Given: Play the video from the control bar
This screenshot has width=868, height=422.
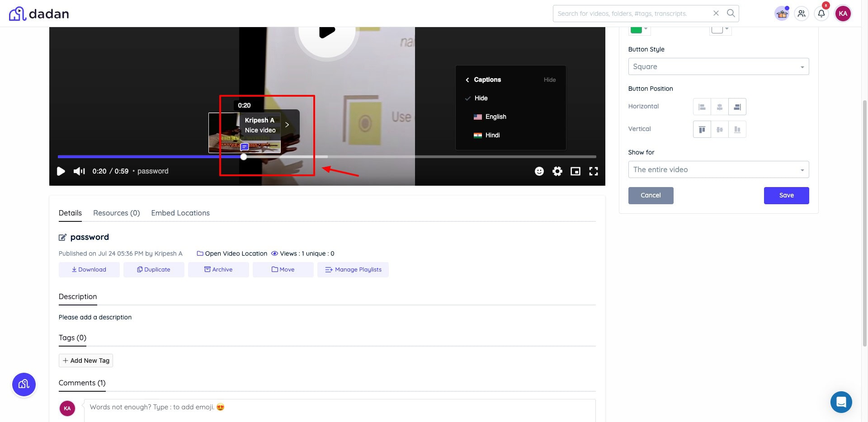Looking at the screenshot, I should click(61, 171).
